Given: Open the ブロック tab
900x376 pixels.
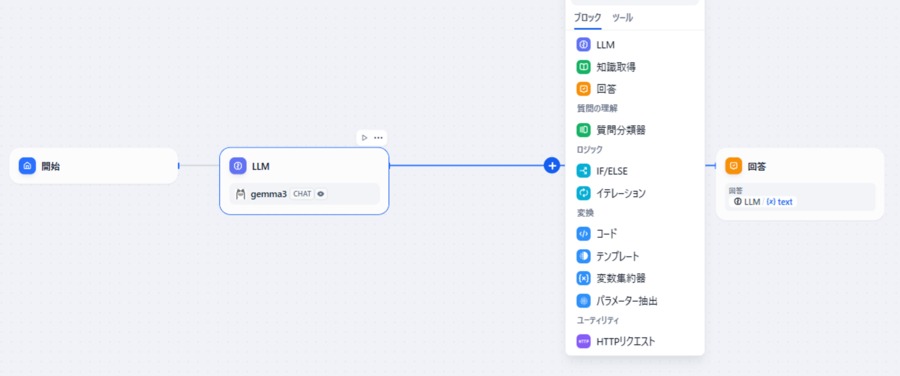Looking at the screenshot, I should 587,18.
